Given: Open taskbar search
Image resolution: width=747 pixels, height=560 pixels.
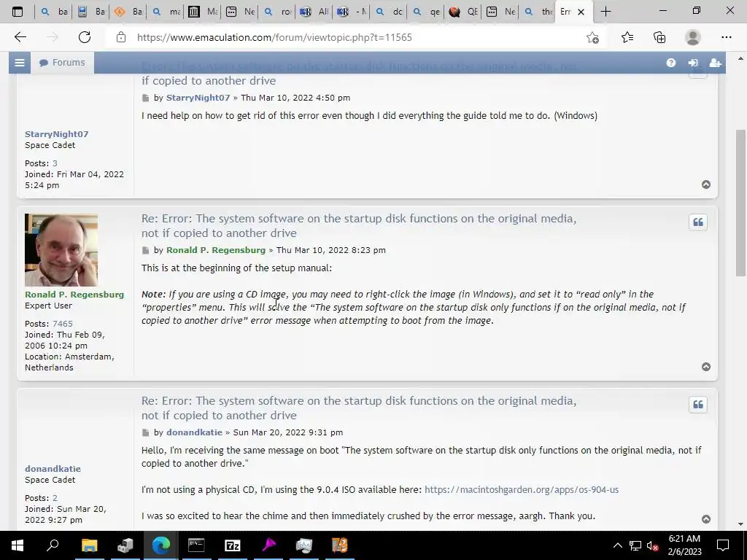Looking at the screenshot, I should [53, 545].
